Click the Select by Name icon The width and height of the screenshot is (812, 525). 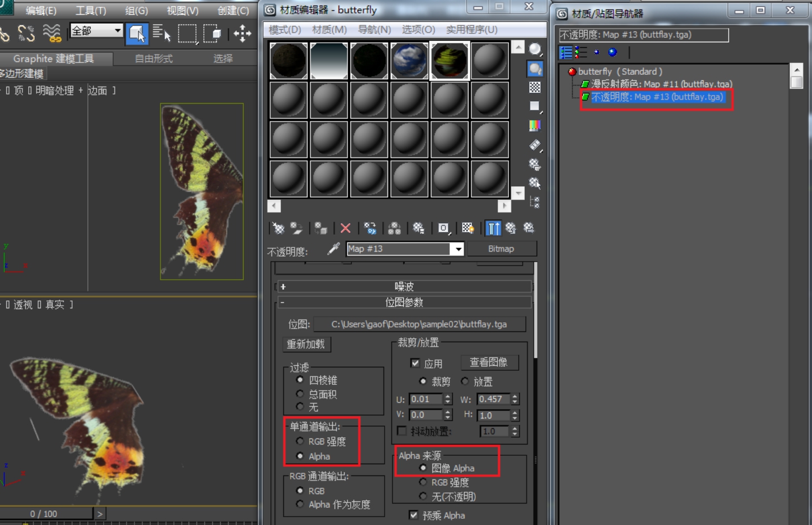pos(162,34)
